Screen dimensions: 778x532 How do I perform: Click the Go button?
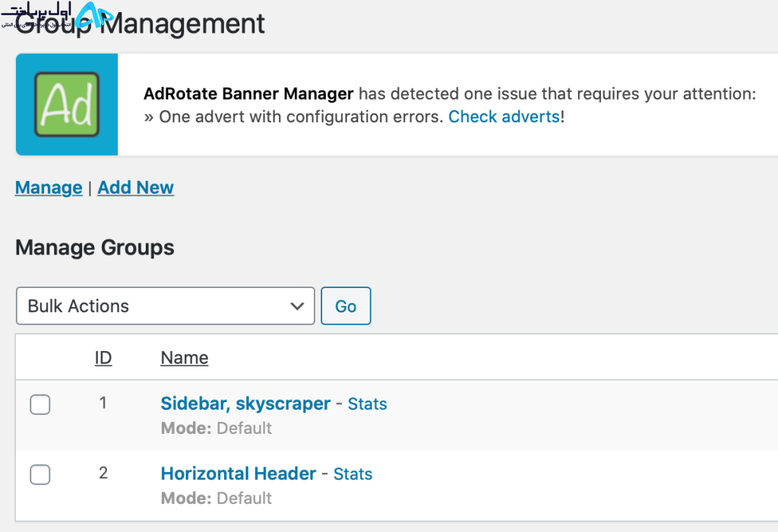(x=346, y=306)
